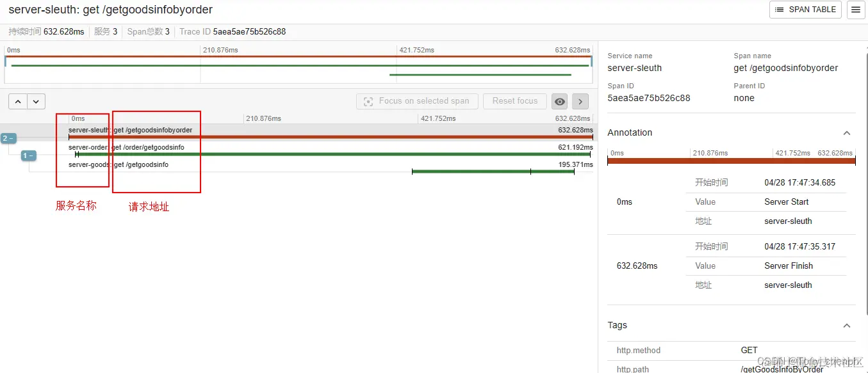Click 195.371ms duration of server-goods span
The image size is (868, 373).
pos(575,164)
